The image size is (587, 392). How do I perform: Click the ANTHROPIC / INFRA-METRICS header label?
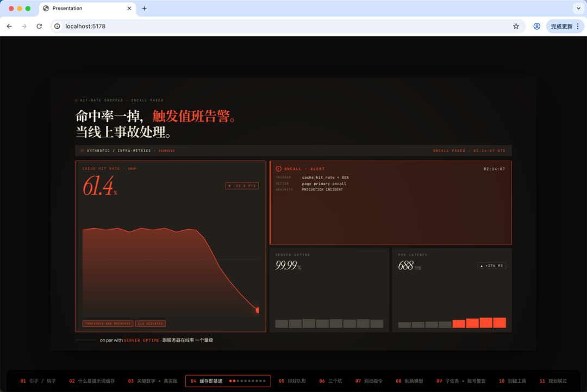click(x=118, y=151)
